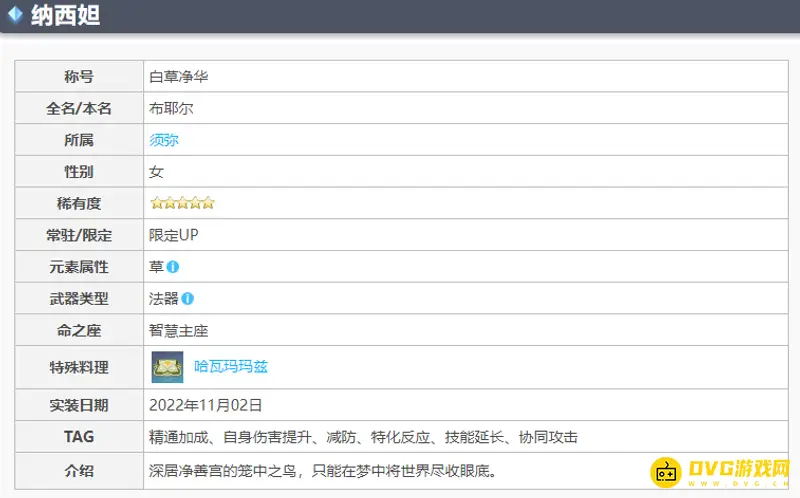Image resolution: width=800 pixels, height=498 pixels.
Task: Click the 纳西妲 header title
Action: pos(65,16)
